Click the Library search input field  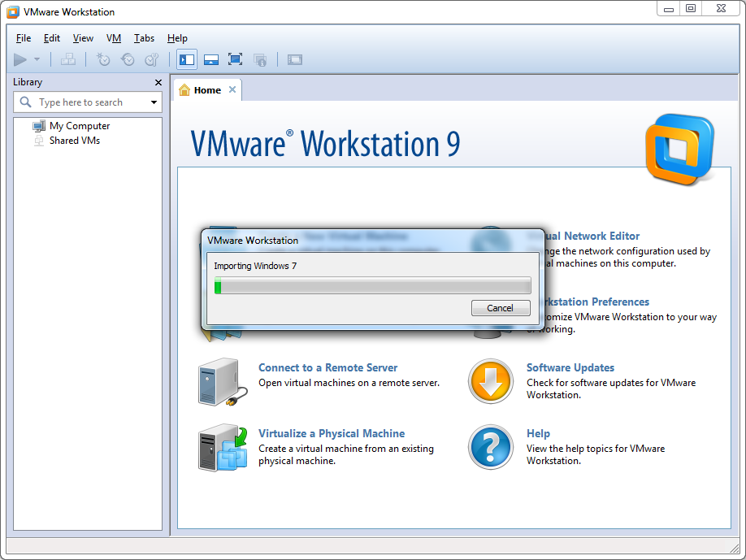(89, 102)
